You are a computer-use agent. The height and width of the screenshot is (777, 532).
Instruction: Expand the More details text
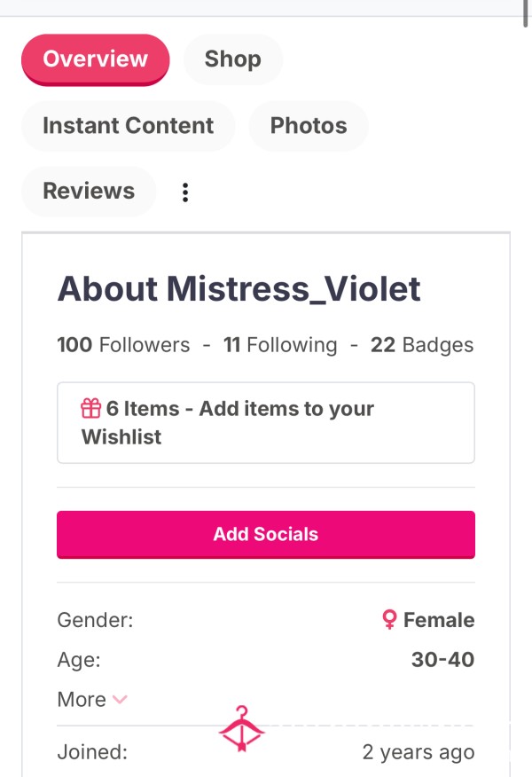(82, 700)
